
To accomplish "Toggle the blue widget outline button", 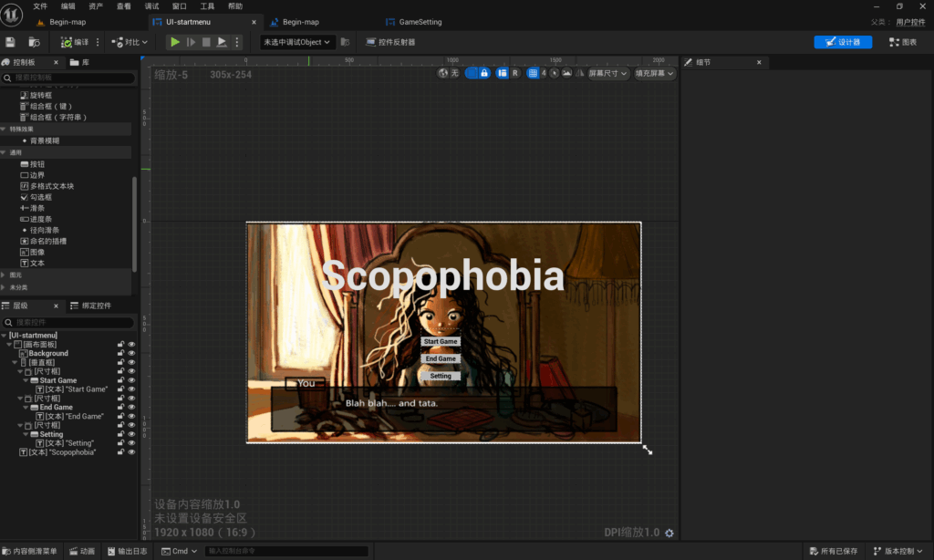I will tap(472, 73).
